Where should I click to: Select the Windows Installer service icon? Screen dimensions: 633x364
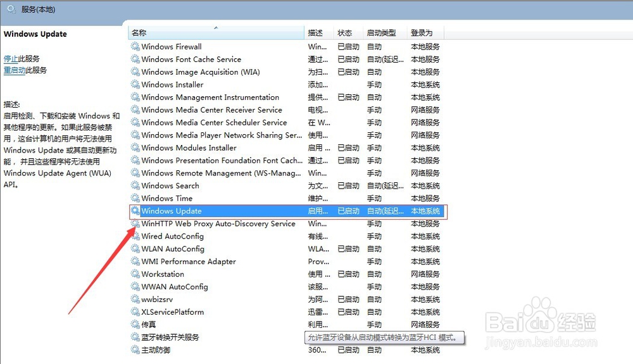click(135, 84)
